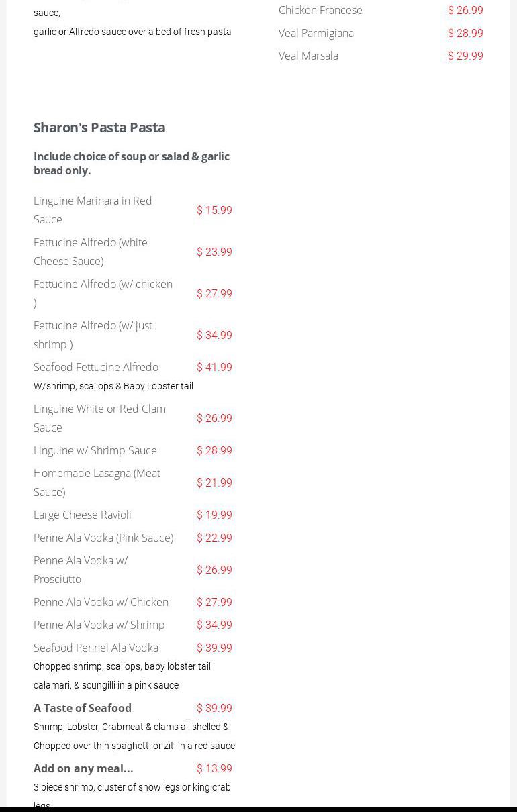
Task: Select Penne Ala Vodka (Pink Sauce)
Action: pos(103,538)
